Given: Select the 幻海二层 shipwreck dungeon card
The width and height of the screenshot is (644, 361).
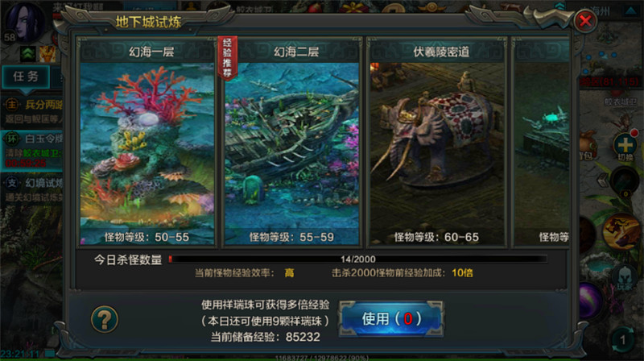Looking at the screenshot, I should point(291,143).
